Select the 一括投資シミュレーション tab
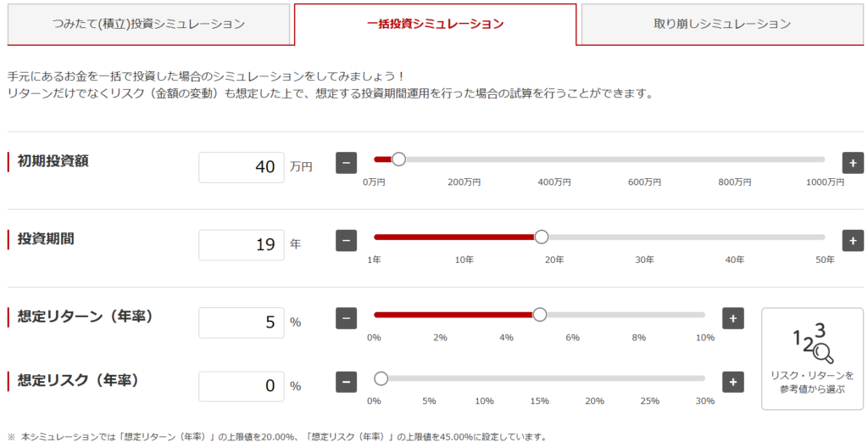Screen dimensions: 868x448 pos(435,24)
